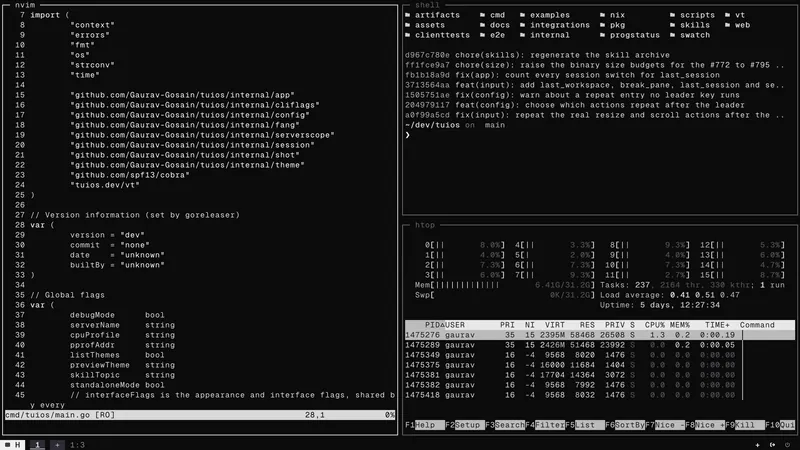Raise niceness with F8 Nice +
Screen dimensions: 800x450
[x=705, y=425]
